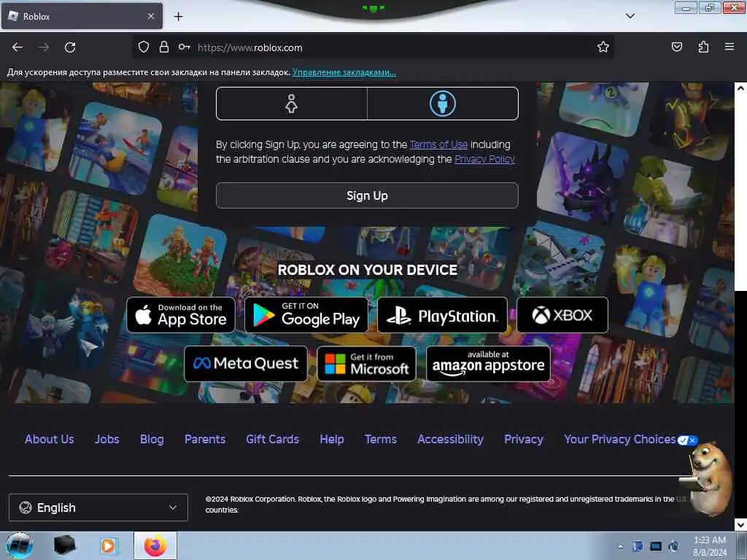Open the Amazon Appstore badge
Viewport: 747px width, 560px height.
(488, 364)
